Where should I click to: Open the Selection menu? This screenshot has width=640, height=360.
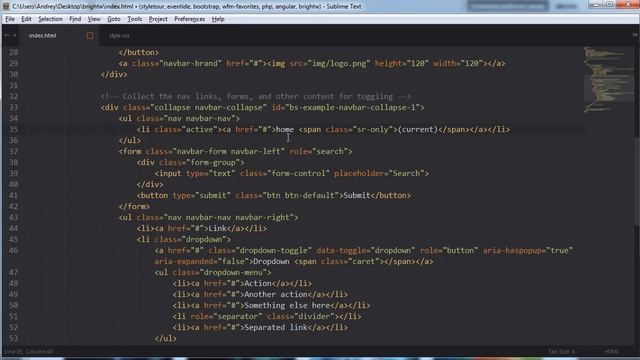50,19
